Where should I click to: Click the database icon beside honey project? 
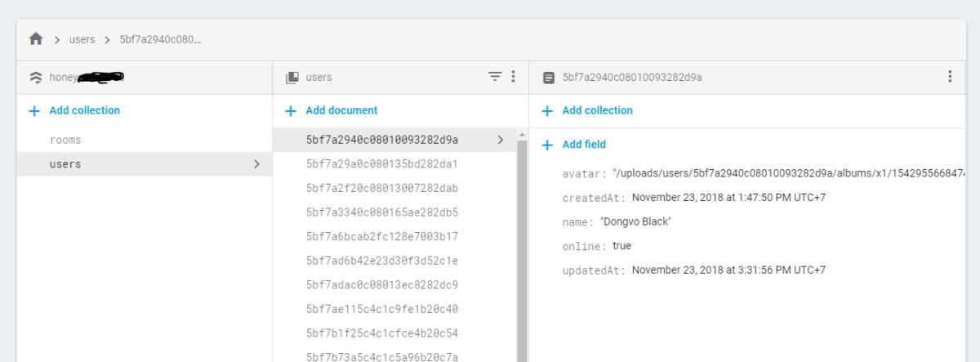(35, 78)
